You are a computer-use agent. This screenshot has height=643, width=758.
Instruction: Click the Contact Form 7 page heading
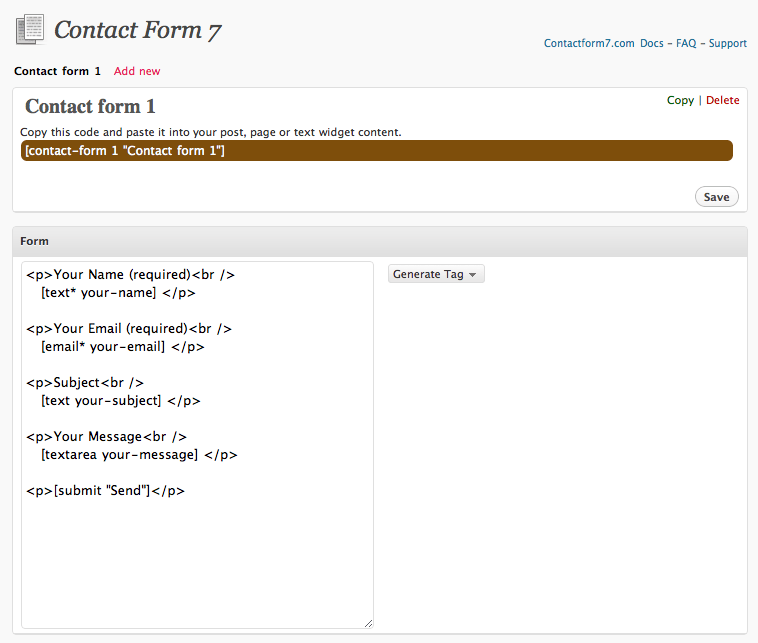click(138, 30)
